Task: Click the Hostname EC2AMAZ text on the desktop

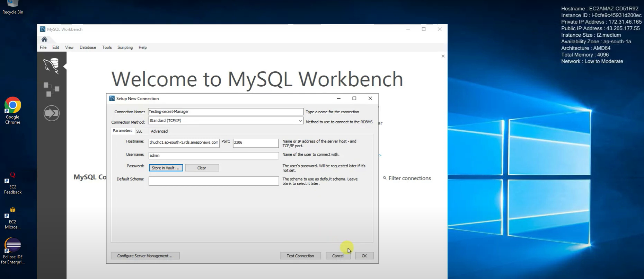Action: pyautogui.click(x=600, y=9)
